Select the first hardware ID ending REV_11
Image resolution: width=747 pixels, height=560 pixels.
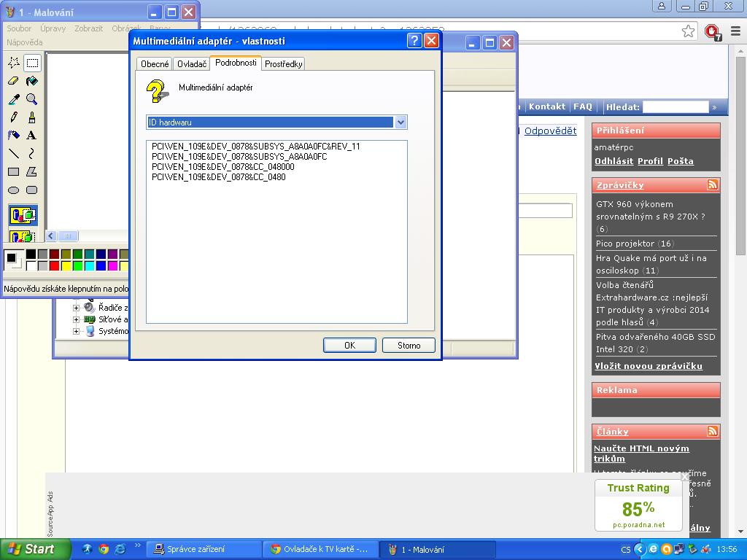256,146
